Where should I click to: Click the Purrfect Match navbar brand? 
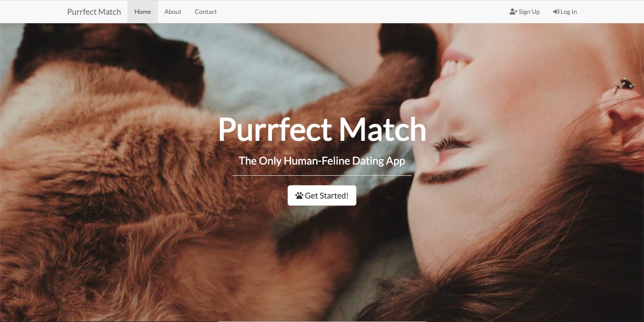[x=94, y=12]
